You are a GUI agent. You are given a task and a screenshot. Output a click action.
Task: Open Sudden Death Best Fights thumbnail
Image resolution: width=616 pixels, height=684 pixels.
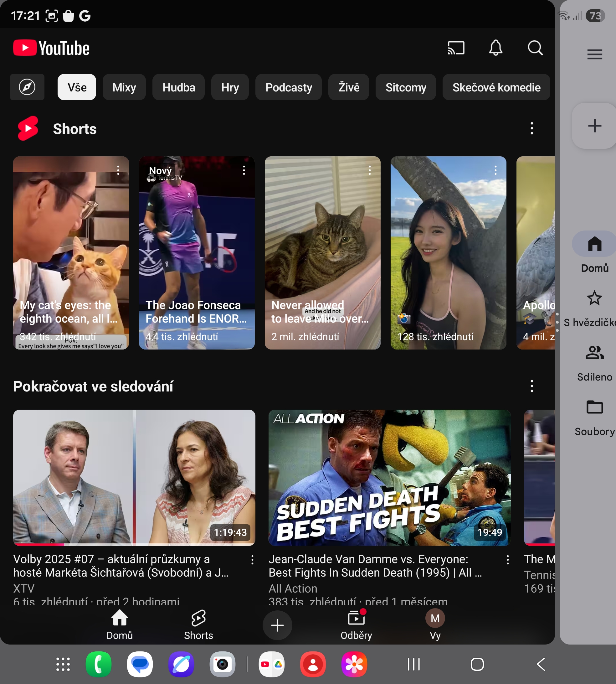point(390,477)
